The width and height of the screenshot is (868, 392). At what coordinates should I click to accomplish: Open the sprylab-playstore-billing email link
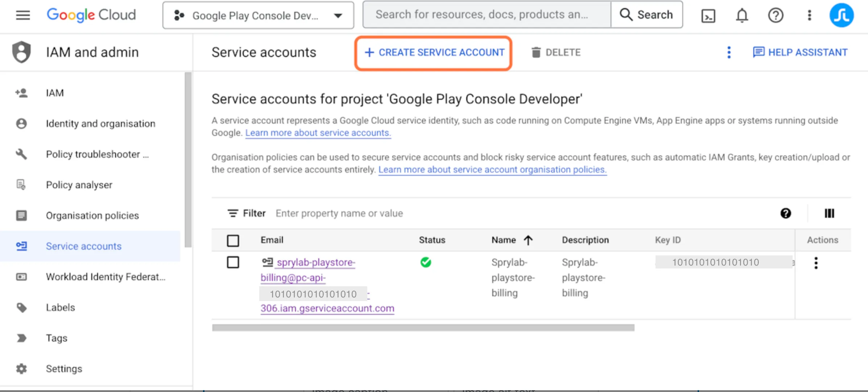(327, 285)
